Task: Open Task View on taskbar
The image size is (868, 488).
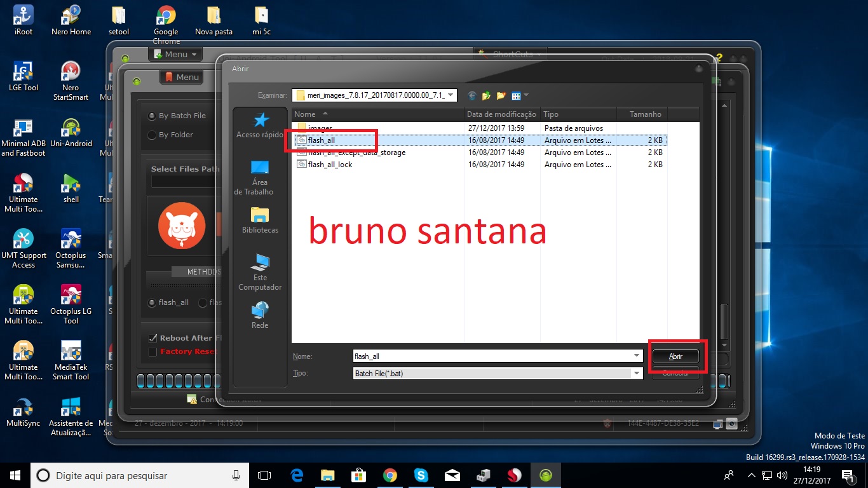Action: (264, 475)
